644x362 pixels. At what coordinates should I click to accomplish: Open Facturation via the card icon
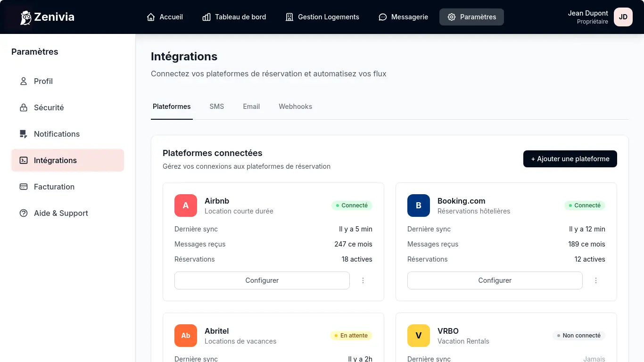23,187
